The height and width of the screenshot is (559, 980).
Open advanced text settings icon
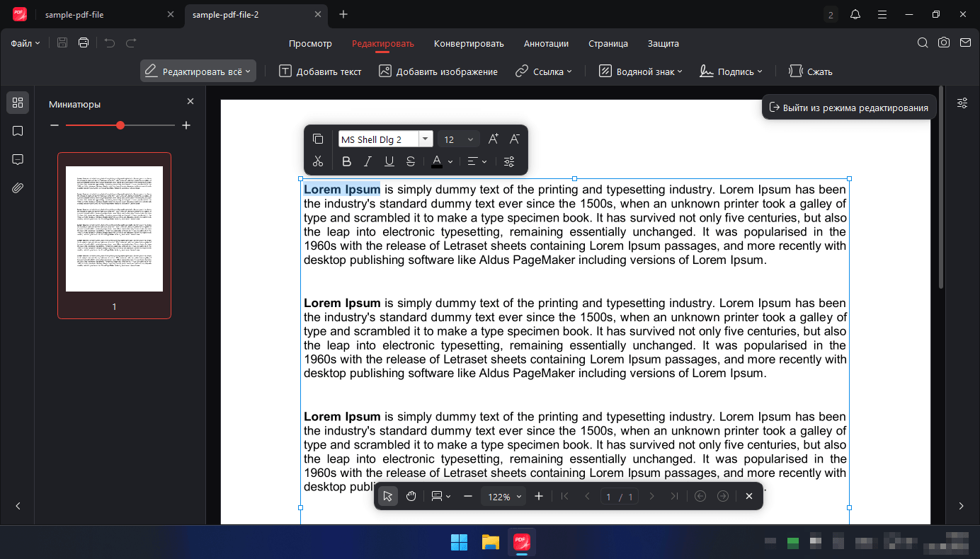[x=509, y=161]
